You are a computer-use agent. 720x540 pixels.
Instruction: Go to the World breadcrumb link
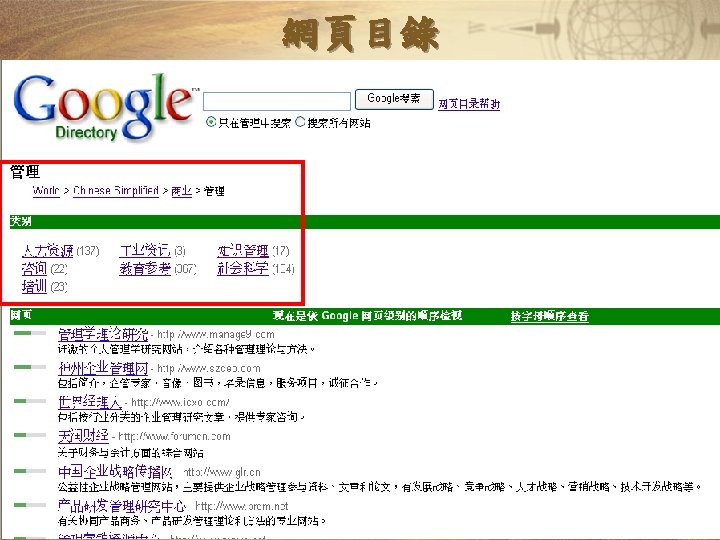pos(46,190)
